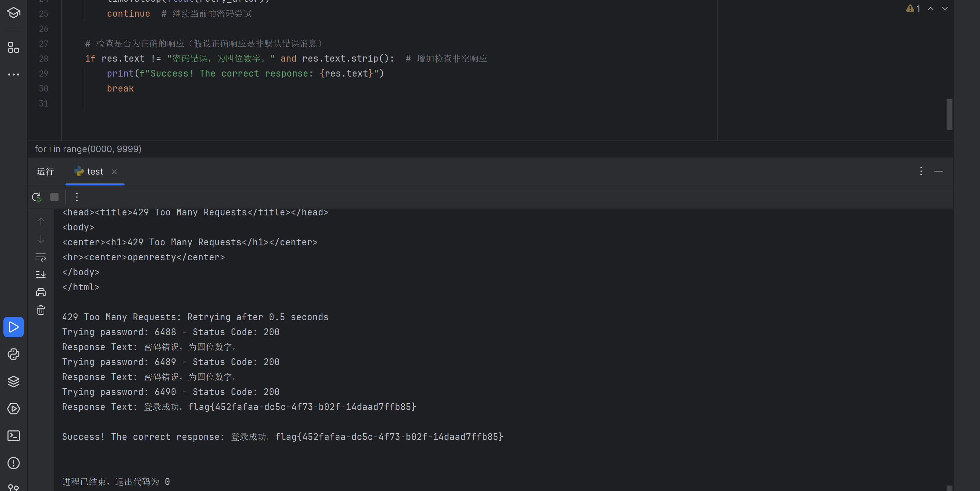Clear all console output trash icon

tap(41, 310)
